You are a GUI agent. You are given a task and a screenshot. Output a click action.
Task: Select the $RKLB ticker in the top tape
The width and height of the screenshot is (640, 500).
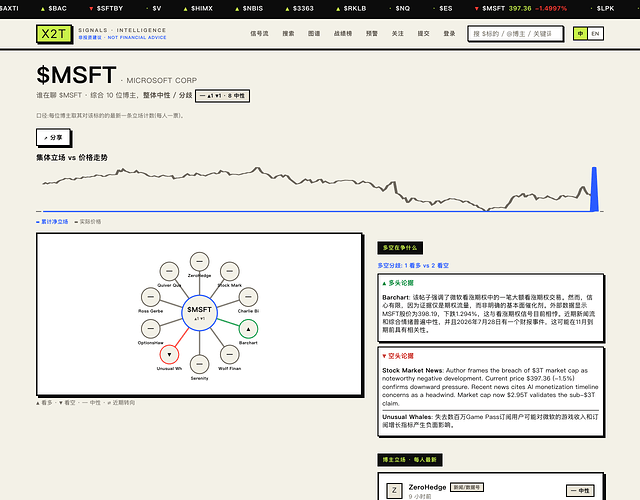[x=351, y=8]
